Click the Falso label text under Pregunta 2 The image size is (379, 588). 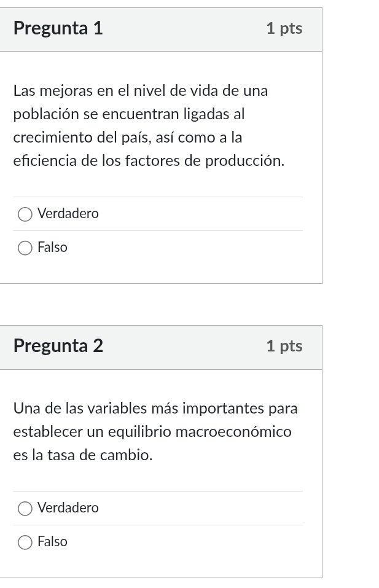52,542
